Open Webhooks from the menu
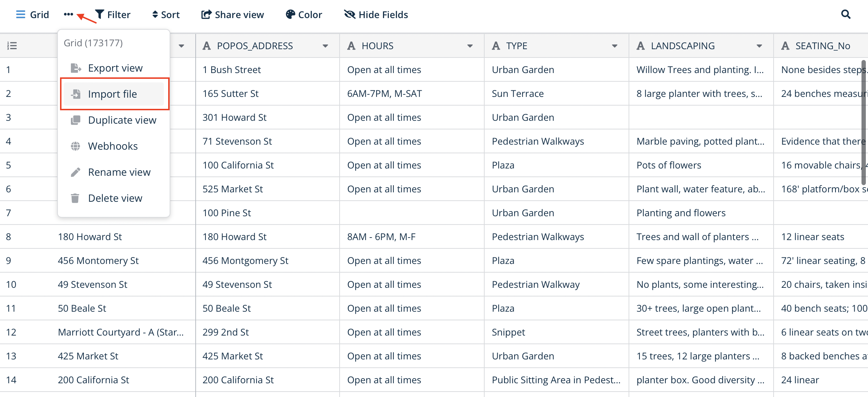Viewport: 868px width, 397px height. click(x=113, y=146)
